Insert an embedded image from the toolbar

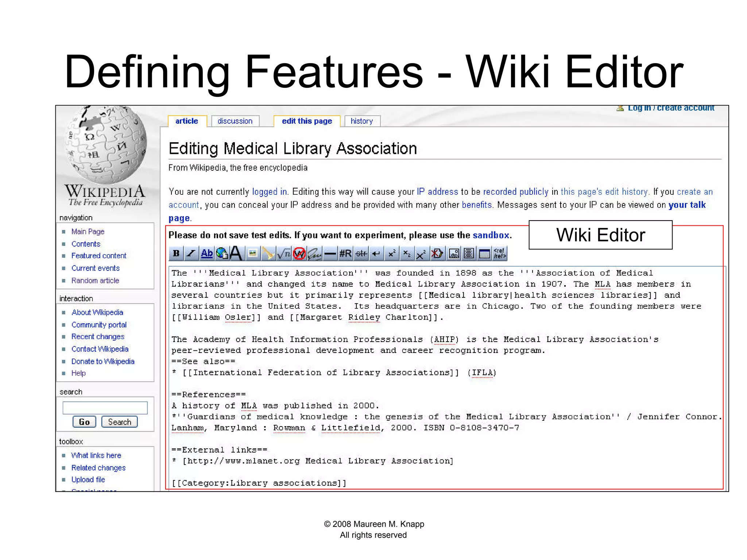252,253
